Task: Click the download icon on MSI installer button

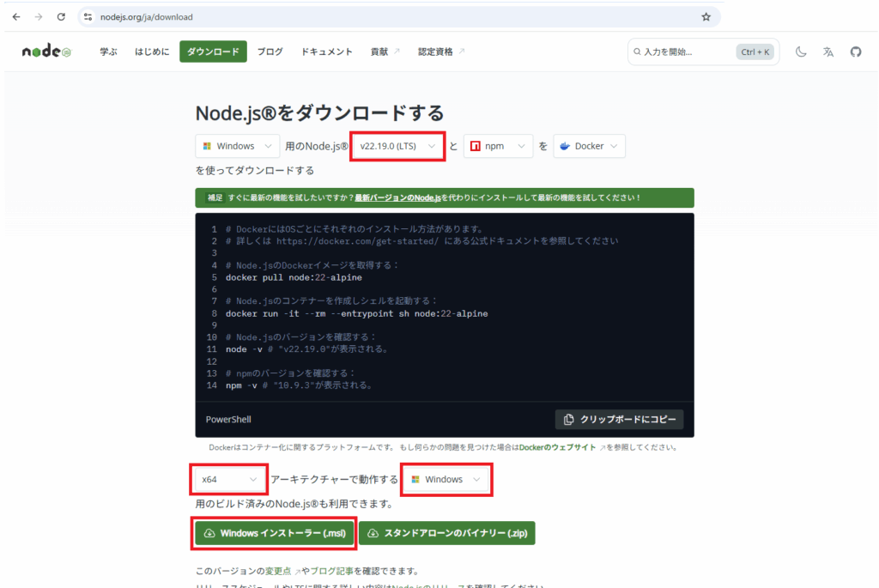Action: pyautogui.click(x=209, y=533)
